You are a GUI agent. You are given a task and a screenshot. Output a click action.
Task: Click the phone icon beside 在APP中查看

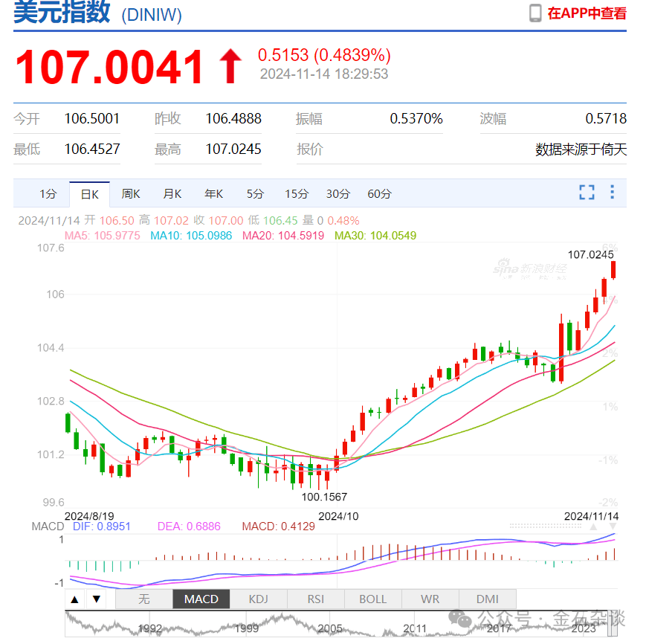[534, 12]
